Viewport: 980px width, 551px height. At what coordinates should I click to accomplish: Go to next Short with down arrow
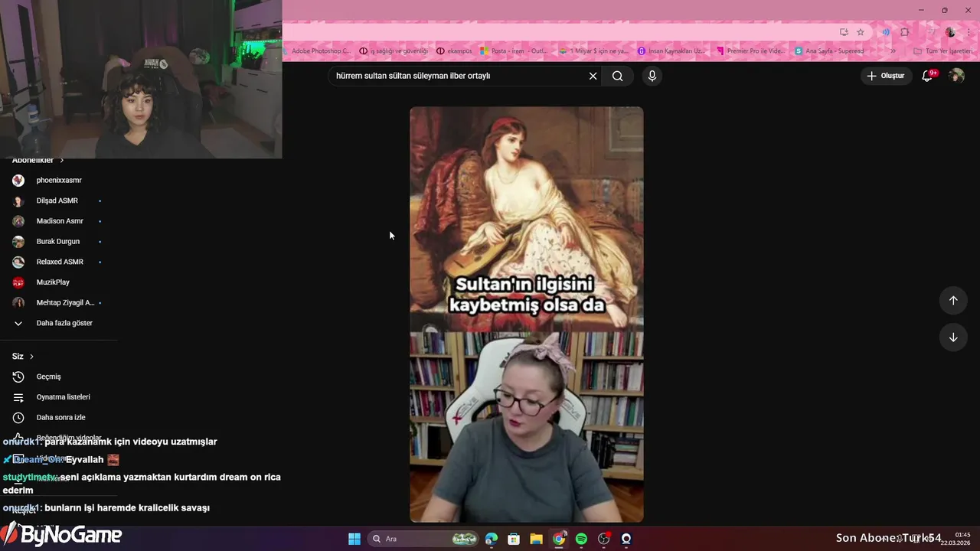pyautogui.click(x=953, y=337)
